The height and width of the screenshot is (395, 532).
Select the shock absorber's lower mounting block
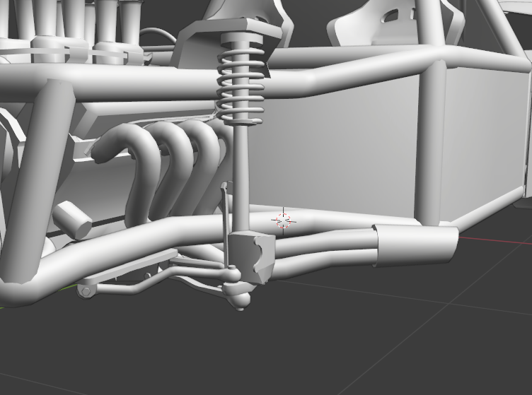click(x=251, y=257)
